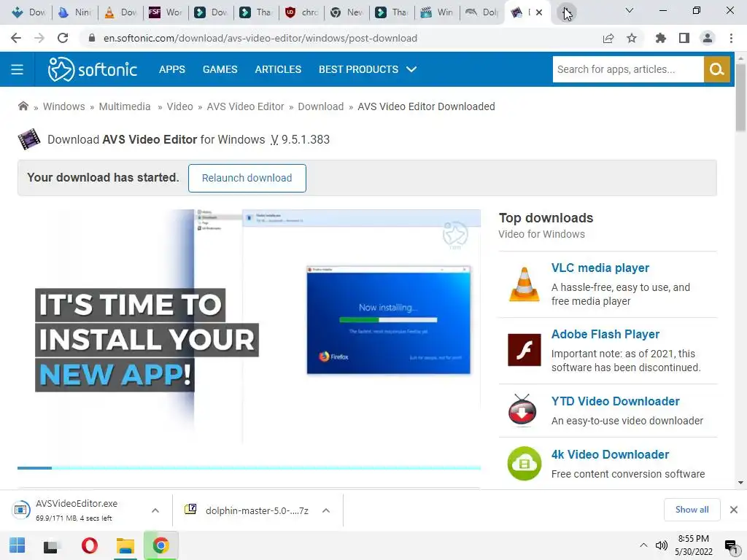Image resolution: width=747 pixels, height=560 pixels.
Task: Click the video progress bar under promo
Action: pyautogui.click(x=249, y=468)
